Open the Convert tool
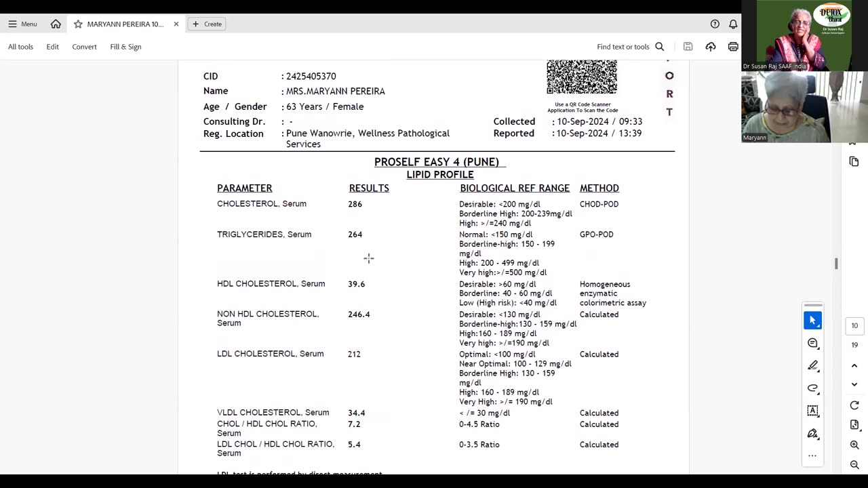Viewport: 868px width, 488px height. [84, 47]
